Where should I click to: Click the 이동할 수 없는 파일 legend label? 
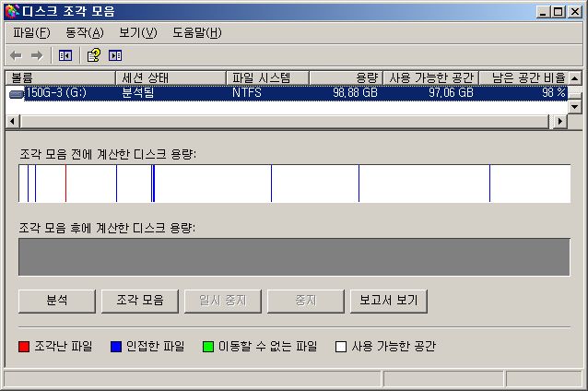click(268, 347)
